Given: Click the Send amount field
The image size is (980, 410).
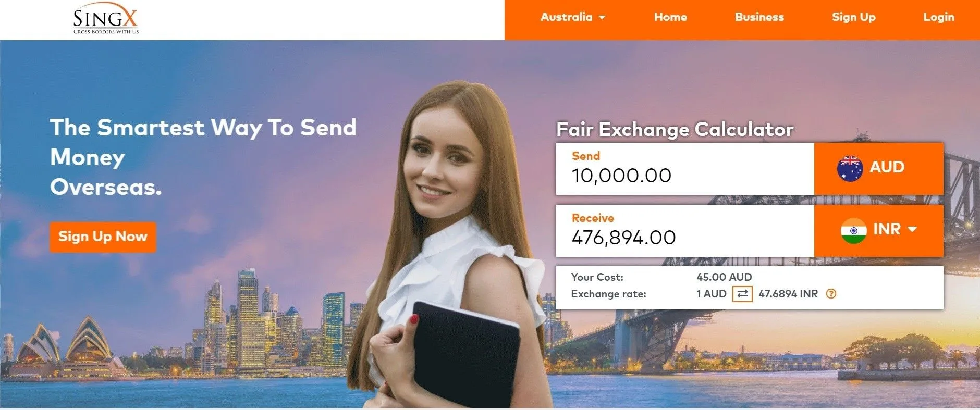Looking at the screenshot, I should (685, 169).
